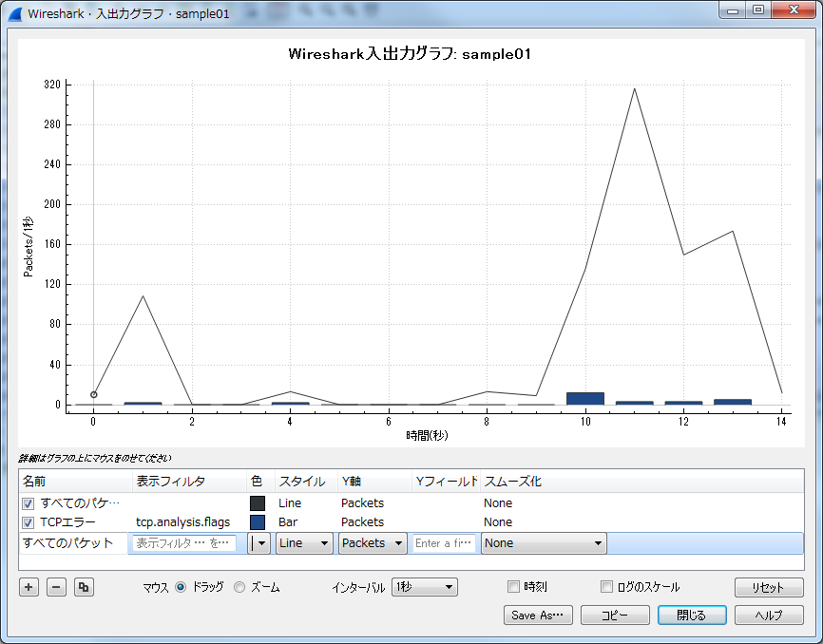Click the 名前 column header
The height and width of the screenshot is (644, 823).
[x=76, y=481]
